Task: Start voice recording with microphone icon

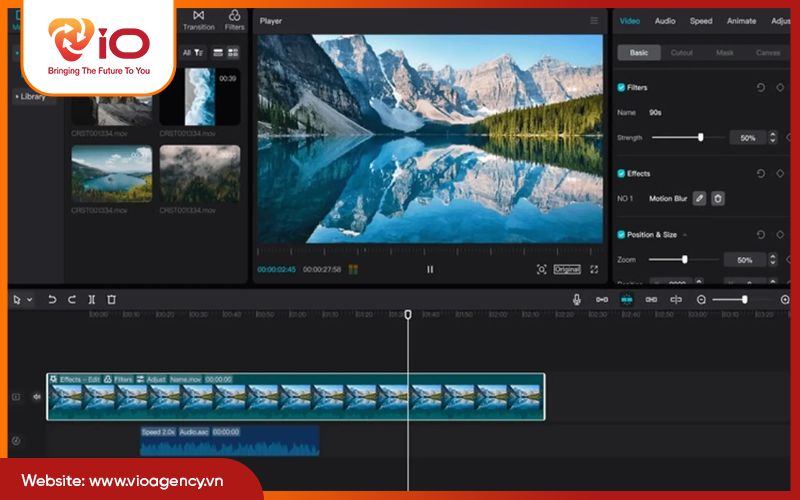Action: point(577,299)
